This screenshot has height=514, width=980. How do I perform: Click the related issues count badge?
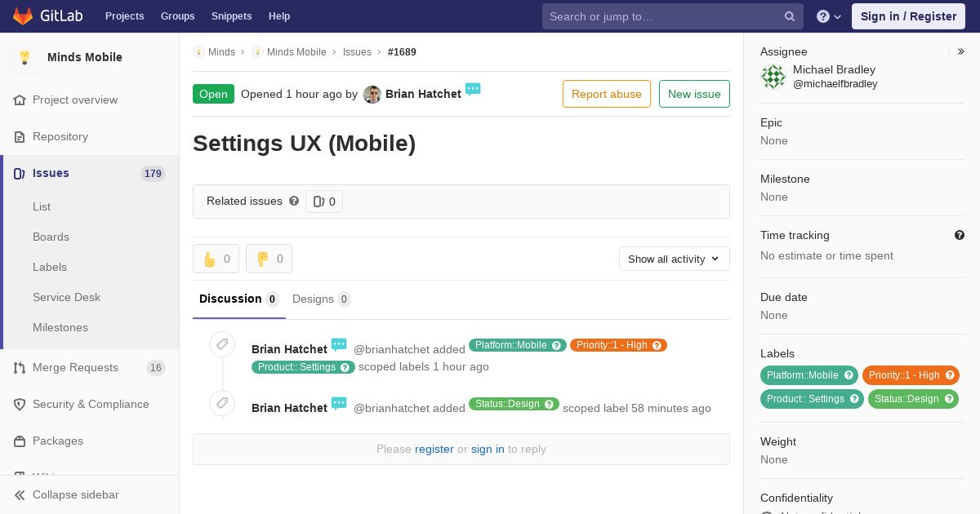click(x=324, y=202)
